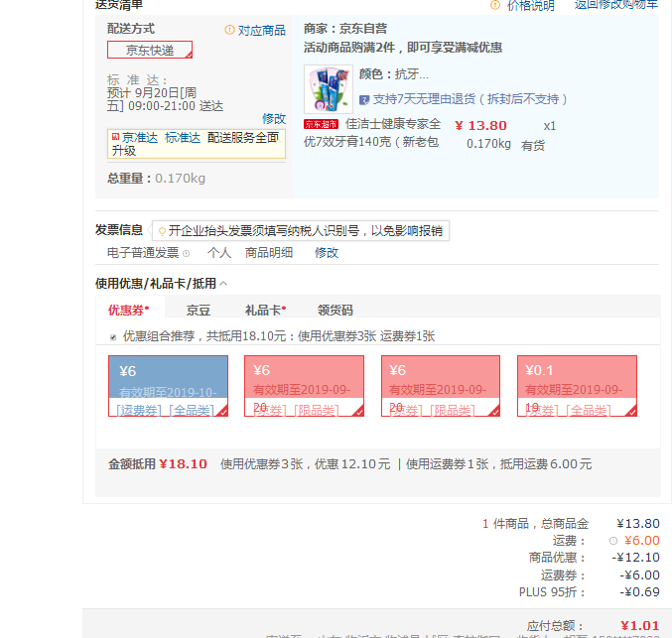Click the ¥13.80 item price
Viewport: 672px width, 638px height.
(x=480, y=126)
